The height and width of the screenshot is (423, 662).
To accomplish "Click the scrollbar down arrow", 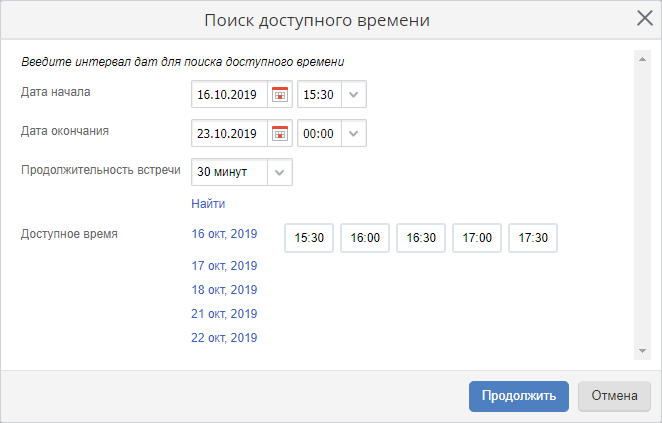I will pos(643,351).
